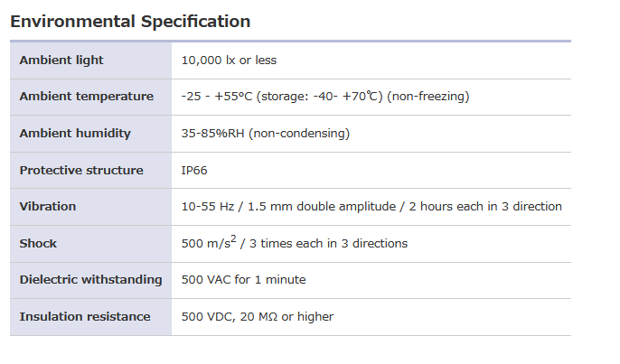Select the Vibration row label
Viewport: 620px width, 364px height.
[x=48, y=207]
